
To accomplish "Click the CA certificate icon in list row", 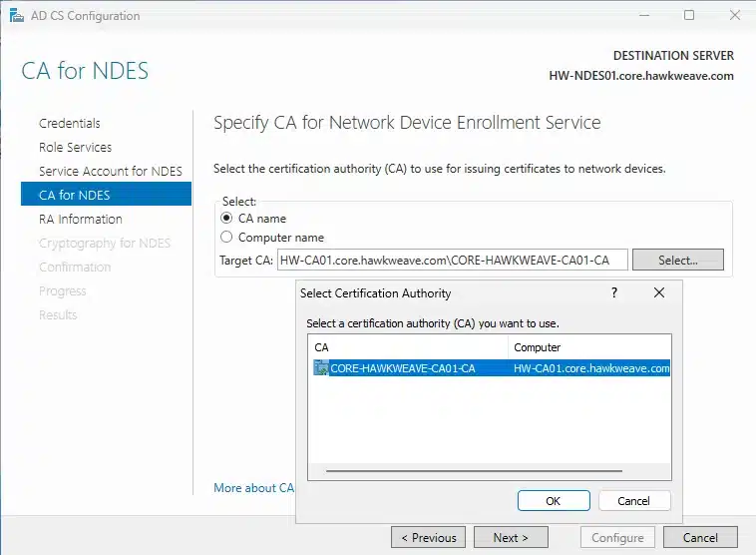I will 321,368.
